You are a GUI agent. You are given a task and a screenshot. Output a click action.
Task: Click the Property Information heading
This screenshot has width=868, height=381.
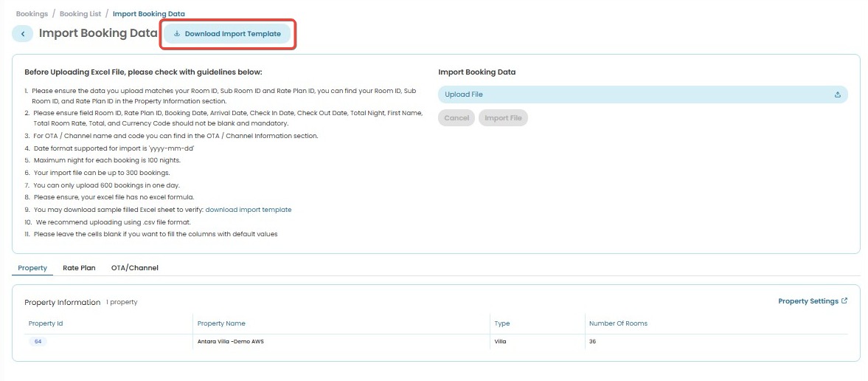click(x=63, y=302)
